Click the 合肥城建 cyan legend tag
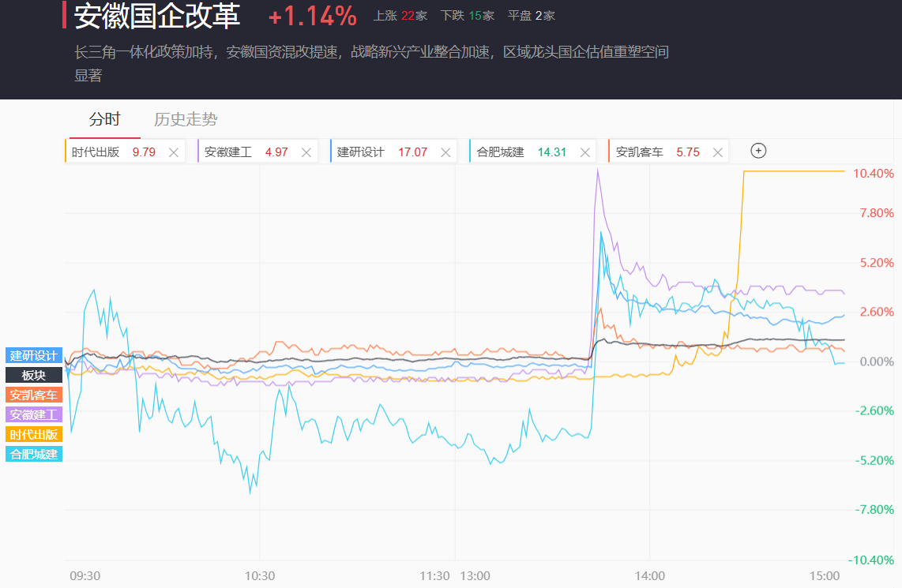This screenshot has width=902, height=588. (x=34, y=454)
